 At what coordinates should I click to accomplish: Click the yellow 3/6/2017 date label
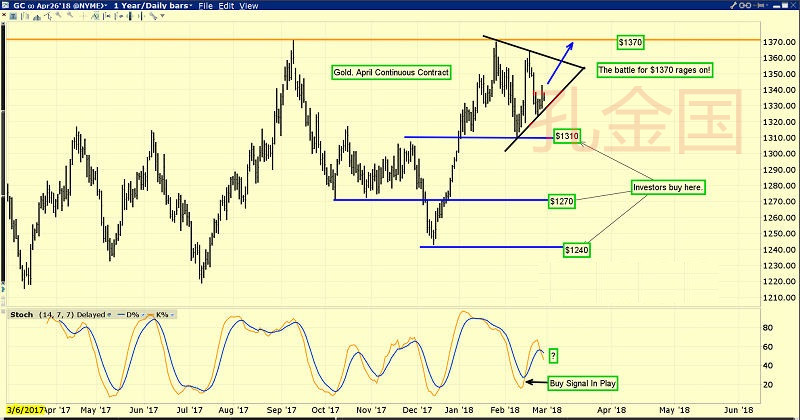[24, 410]
